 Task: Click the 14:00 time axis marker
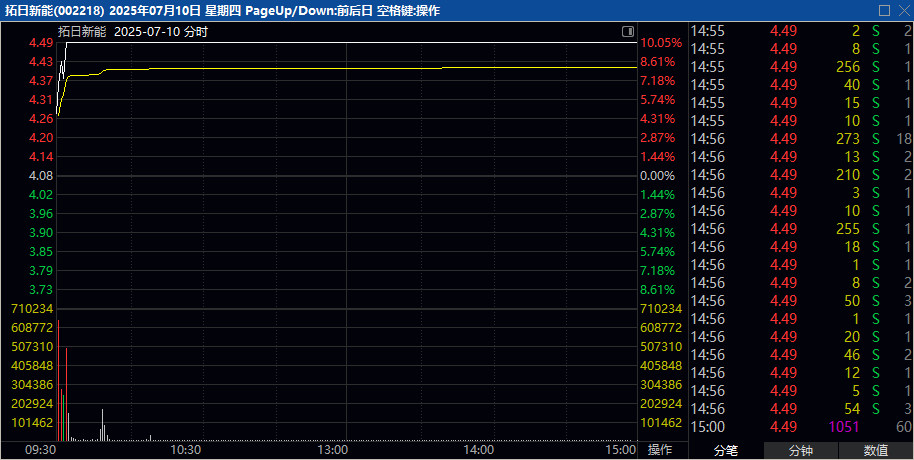(x=478, y=450)
